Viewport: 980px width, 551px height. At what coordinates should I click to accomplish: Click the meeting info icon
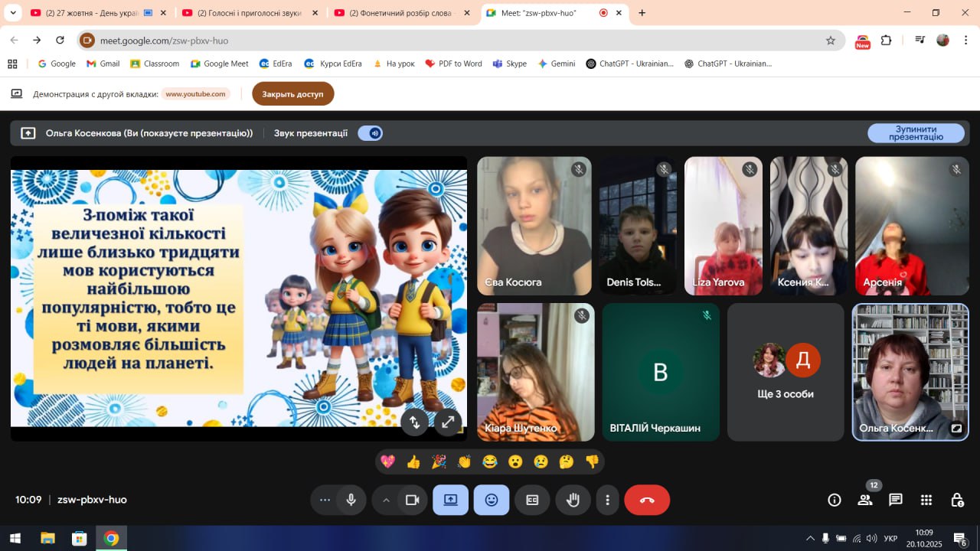835,500
